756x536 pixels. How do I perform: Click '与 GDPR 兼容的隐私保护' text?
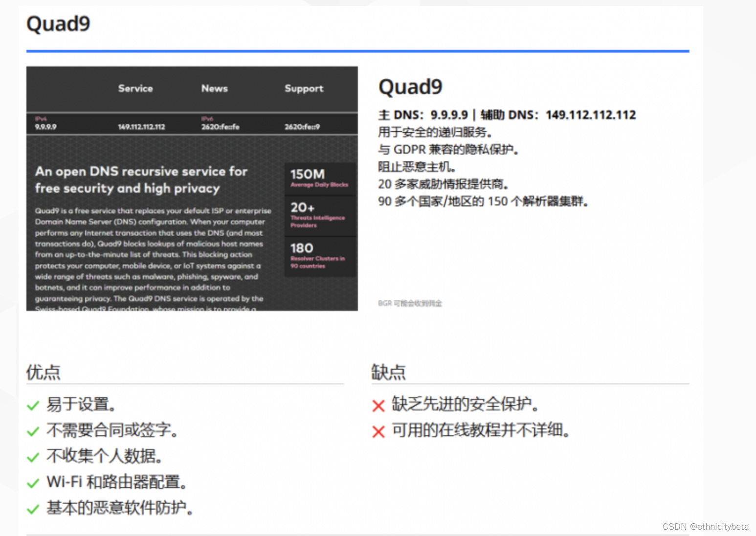[x=448, y=149]
